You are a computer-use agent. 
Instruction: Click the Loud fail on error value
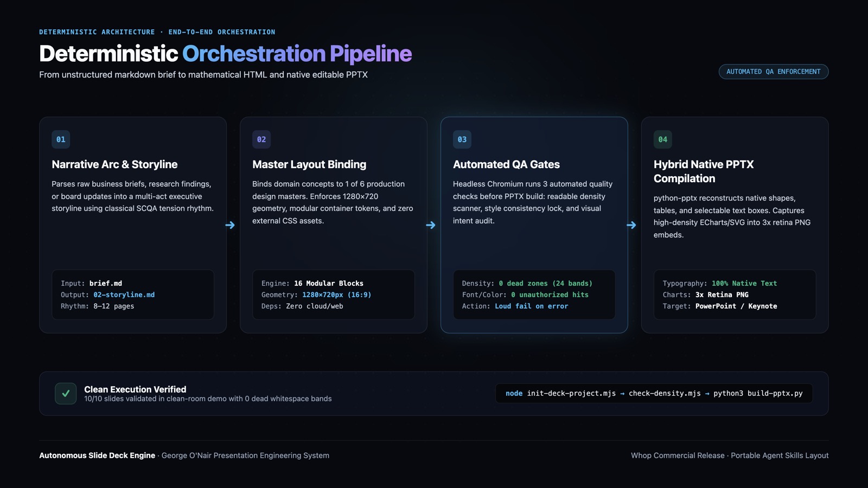pyautogui.click(x=532, y=306)
